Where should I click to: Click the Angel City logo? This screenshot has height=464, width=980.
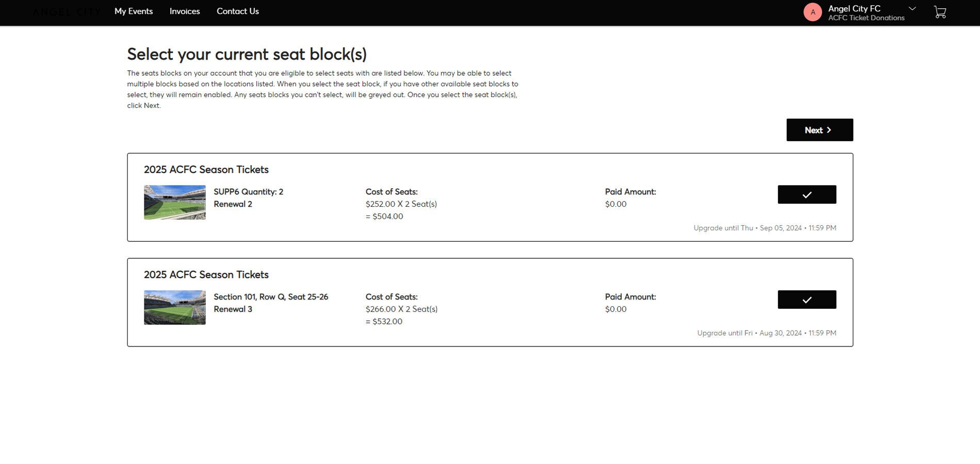pos(66,12)
